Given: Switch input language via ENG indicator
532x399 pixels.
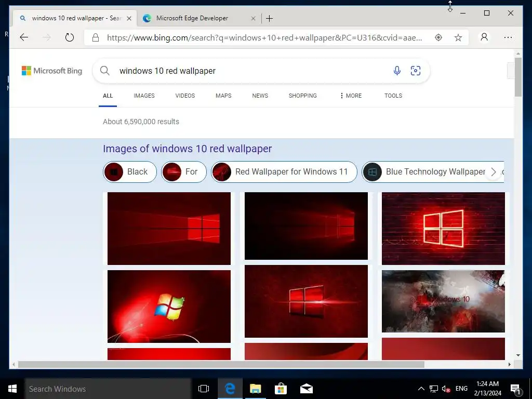Looking at the screenshot, I should pos(461,389).
